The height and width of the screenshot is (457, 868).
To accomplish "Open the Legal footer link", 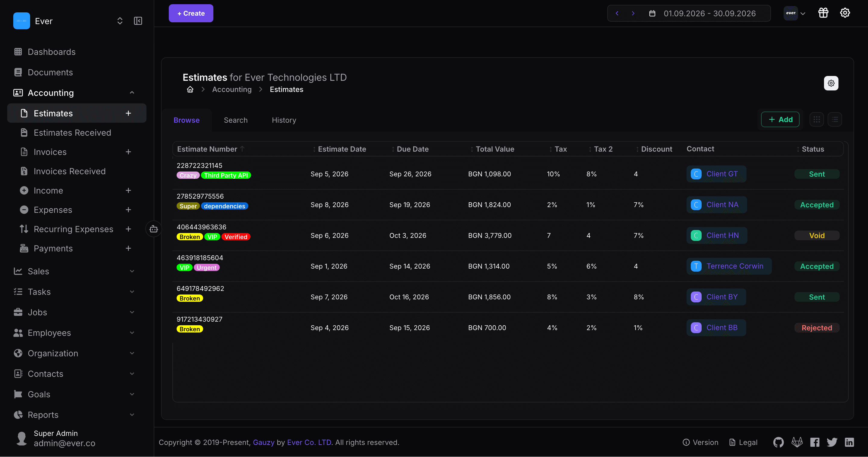I will pyautogui.click(x=743, y=442).
